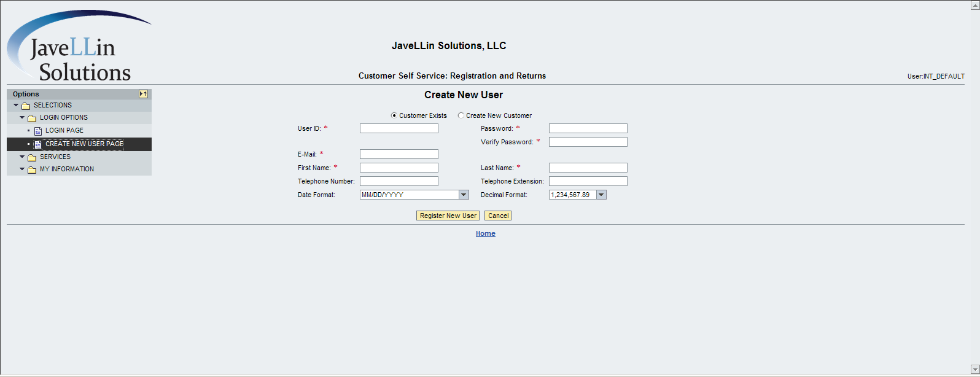Click the MY INFORMATION folder icon
The height and width of the screenshot is (377, 980).
[x=32, y=169]
